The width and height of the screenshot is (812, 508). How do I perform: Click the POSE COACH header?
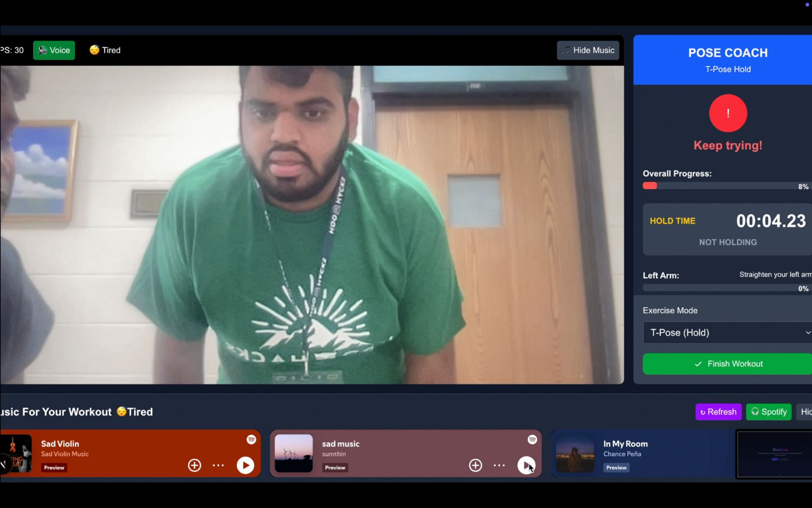pos(728,53)
